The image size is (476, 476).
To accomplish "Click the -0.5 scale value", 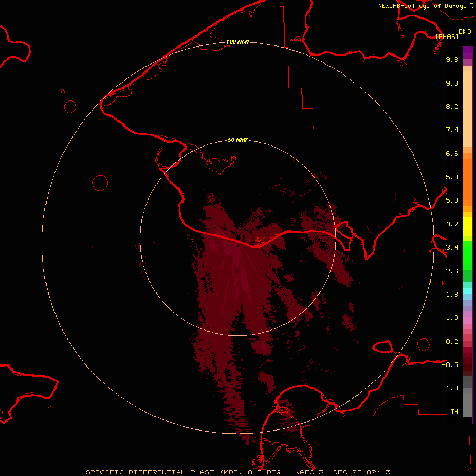I will (x=450, y=365).
